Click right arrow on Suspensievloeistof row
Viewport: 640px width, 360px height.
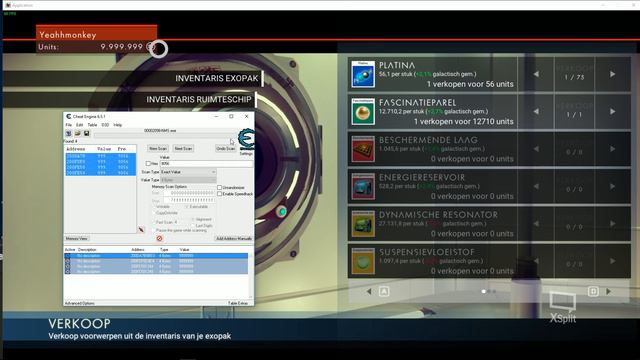pyautogui.click(x=612, y=261)
